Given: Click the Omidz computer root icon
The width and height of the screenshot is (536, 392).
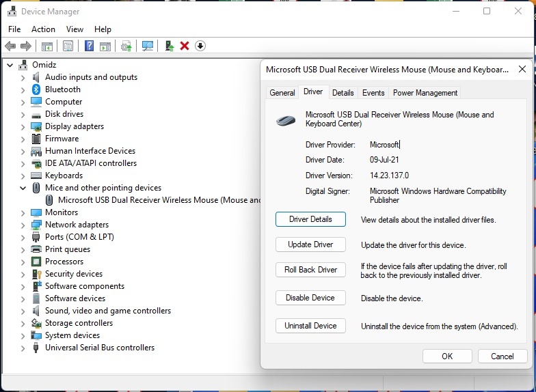Looking at the screenshot, I should coord(23,64).
